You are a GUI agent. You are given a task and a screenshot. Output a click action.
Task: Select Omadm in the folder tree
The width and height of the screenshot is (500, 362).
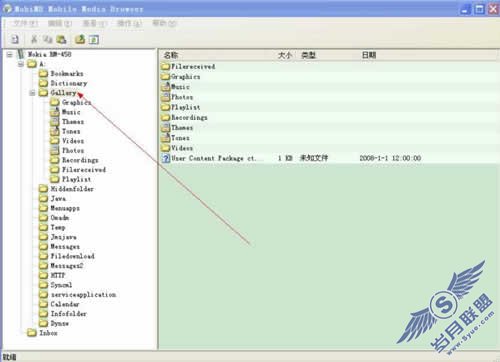tap(60, 218)
